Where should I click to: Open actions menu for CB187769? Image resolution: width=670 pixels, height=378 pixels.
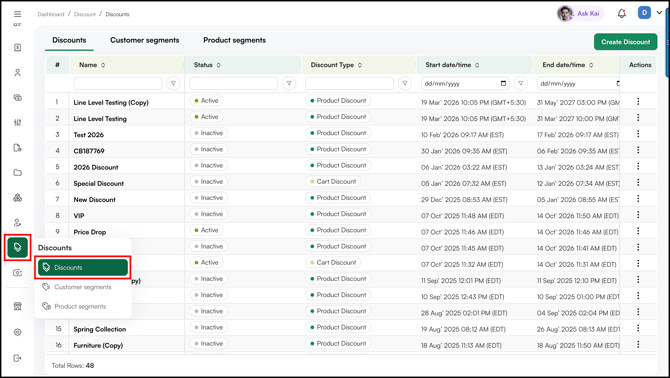coord(638,150)
